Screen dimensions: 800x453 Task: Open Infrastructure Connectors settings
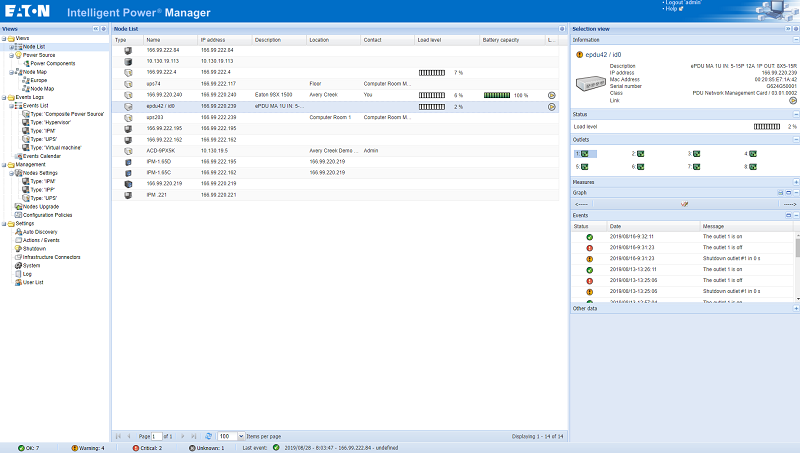51,257
